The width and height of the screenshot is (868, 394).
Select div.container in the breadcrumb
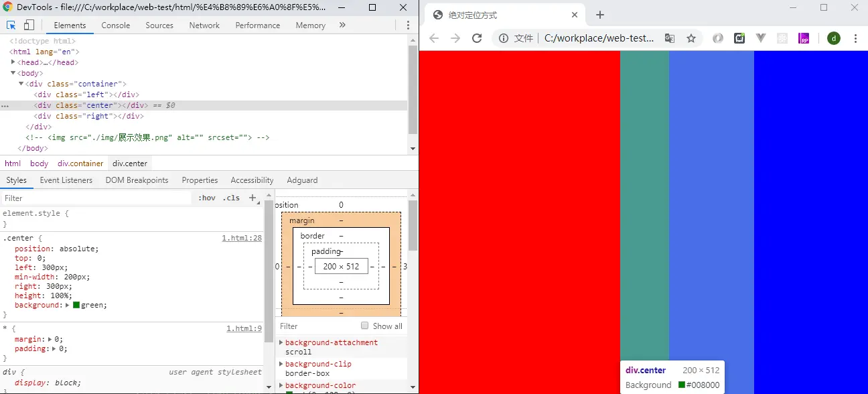click(80, 163)
